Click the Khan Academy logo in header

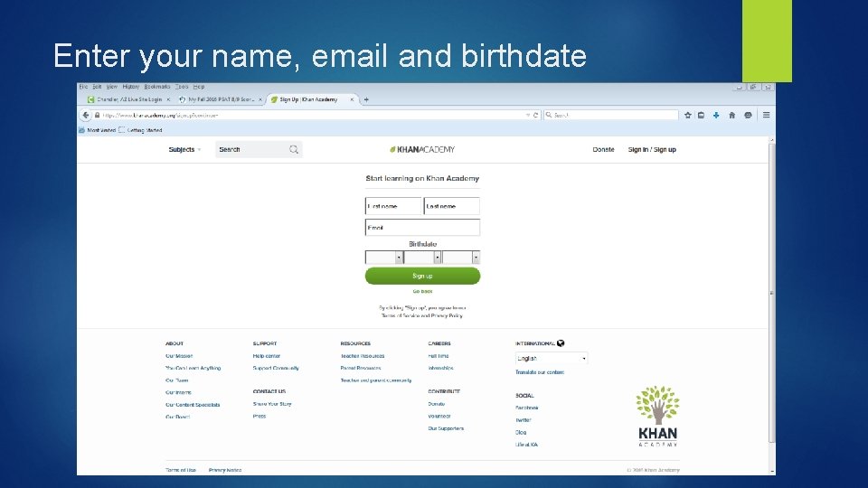pyautogui.click(x=422, y=149)
